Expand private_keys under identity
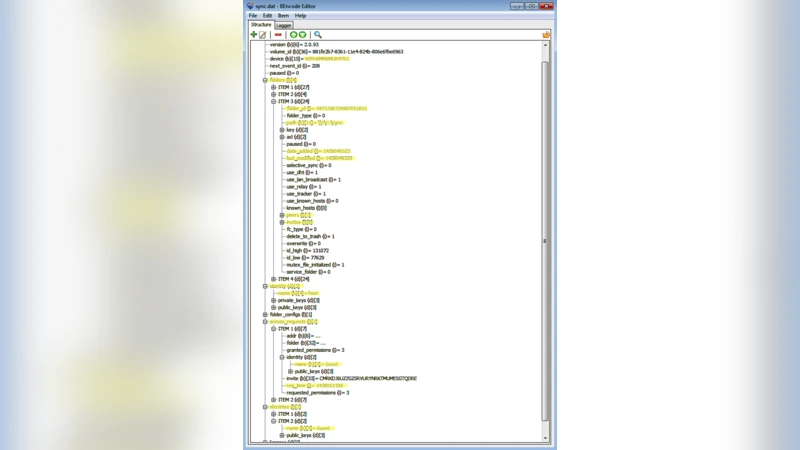Viewport: 800px width, 450px height. click(273, 300)
